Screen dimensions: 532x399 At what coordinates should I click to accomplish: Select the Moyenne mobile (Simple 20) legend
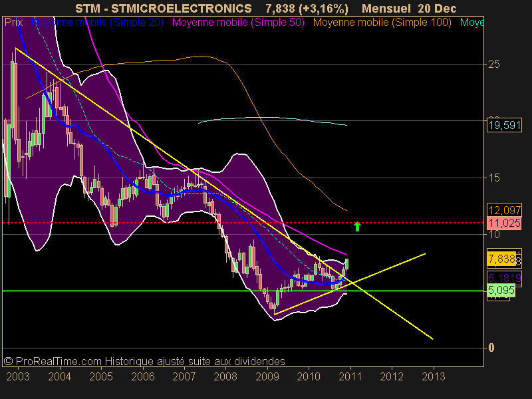pyautogui.click(x=97, y=23)
